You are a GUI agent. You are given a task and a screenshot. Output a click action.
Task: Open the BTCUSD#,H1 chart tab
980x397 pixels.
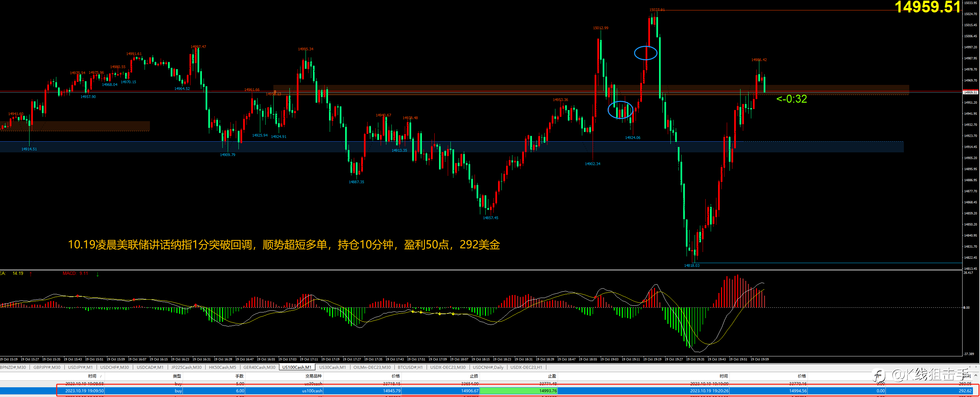(x=410, y=367)
